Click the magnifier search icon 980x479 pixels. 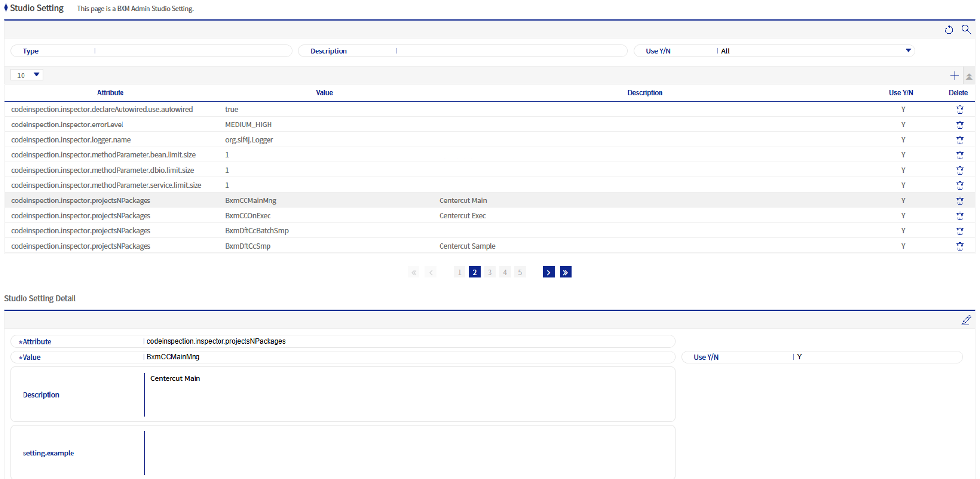(966, 29)
